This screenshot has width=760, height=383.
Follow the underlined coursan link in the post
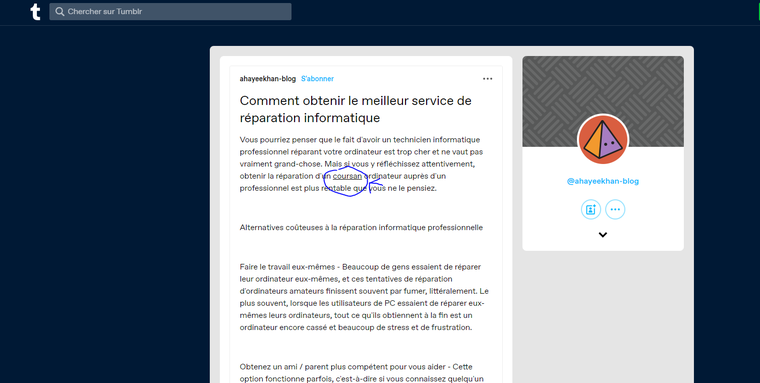(347, 176)
